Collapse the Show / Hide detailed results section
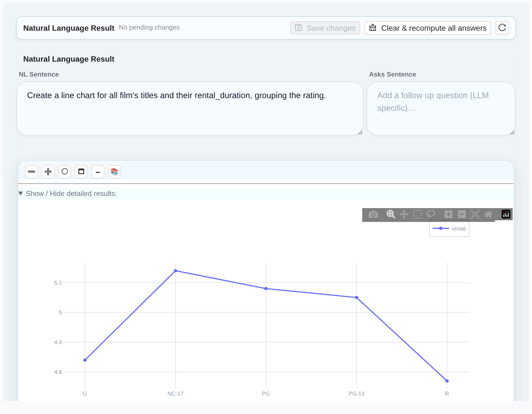The width and height of the screenshot is (532, 414). [68, 193]
